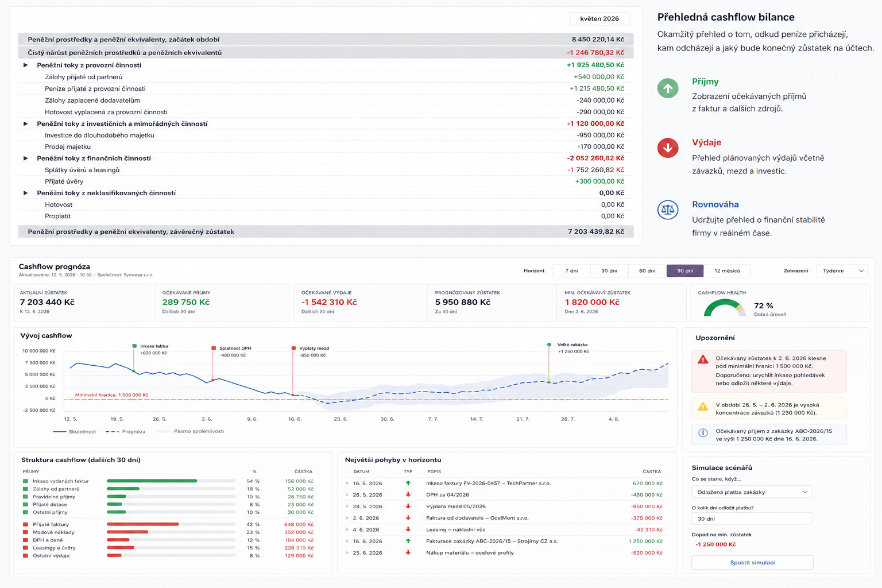Click the Dopad value -1 250 000 Kč

click(x=715, y=544)
